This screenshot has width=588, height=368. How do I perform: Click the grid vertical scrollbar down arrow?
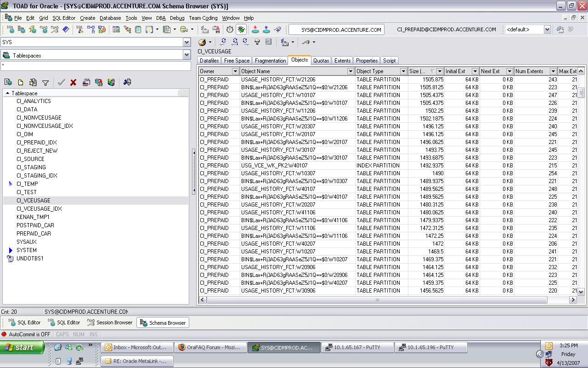(x=581, y=292)
